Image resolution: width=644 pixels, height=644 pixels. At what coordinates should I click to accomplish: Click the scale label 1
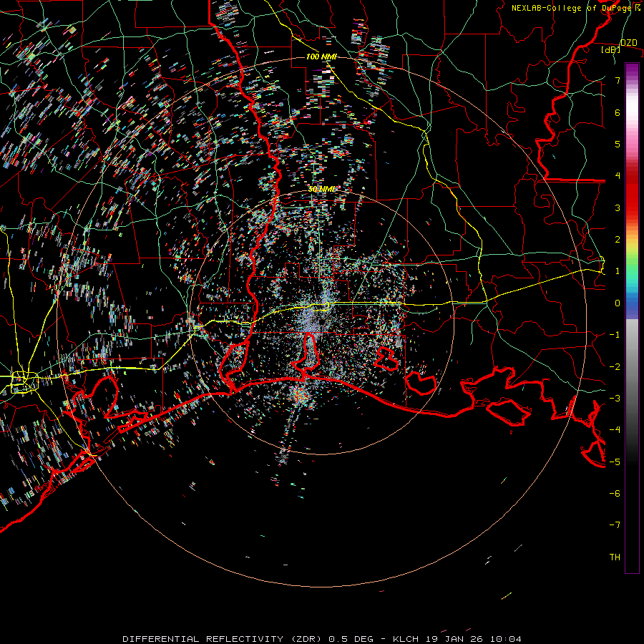618,271
